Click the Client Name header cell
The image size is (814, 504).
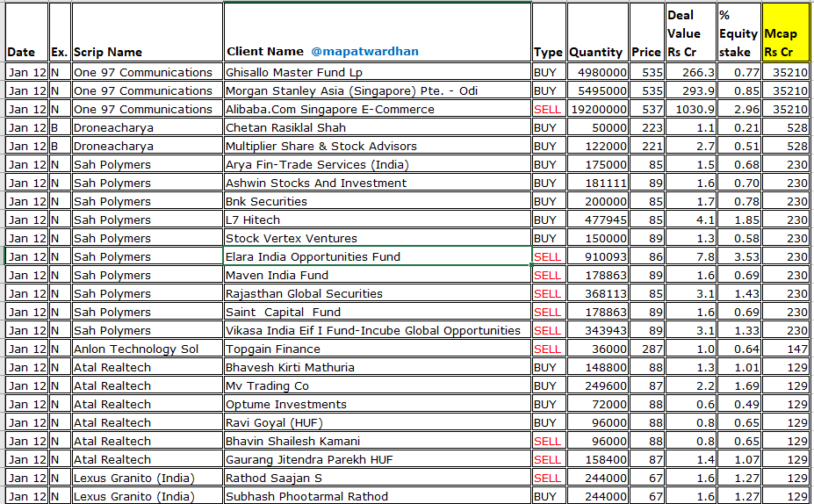click(x=378, y=32)
